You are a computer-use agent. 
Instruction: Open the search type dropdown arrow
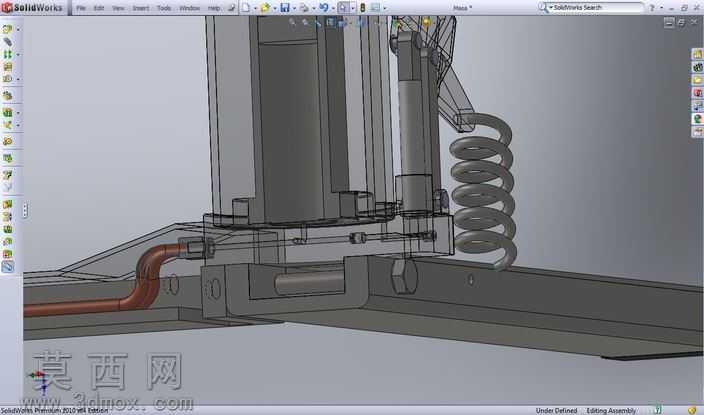point(551,8)
